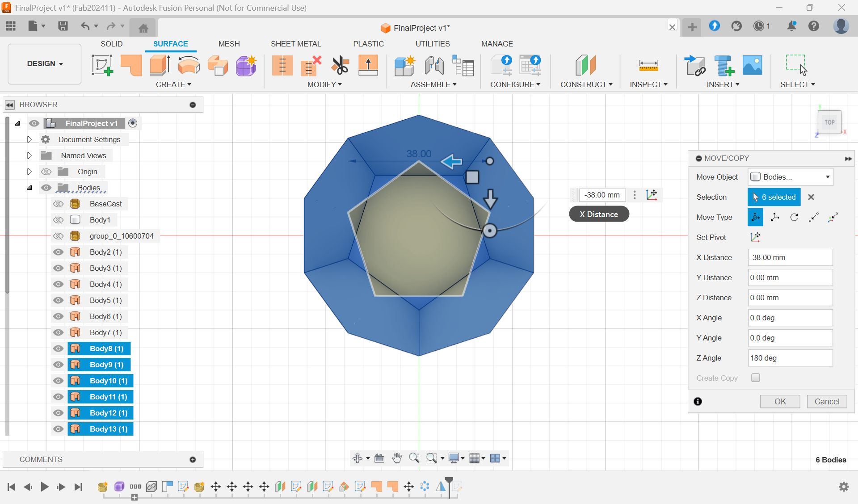Expand the Document Settings node
This screenshot has height=504, width=858.
pos(29,139)
